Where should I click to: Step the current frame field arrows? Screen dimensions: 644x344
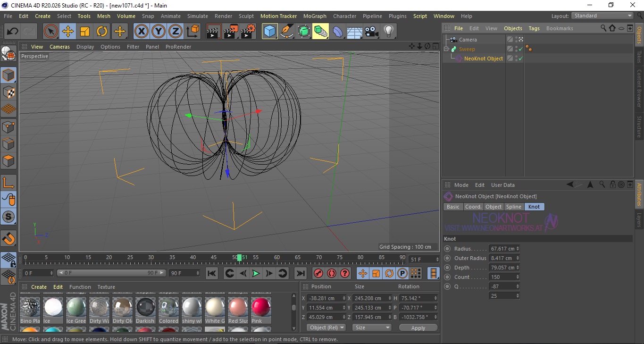437,260
